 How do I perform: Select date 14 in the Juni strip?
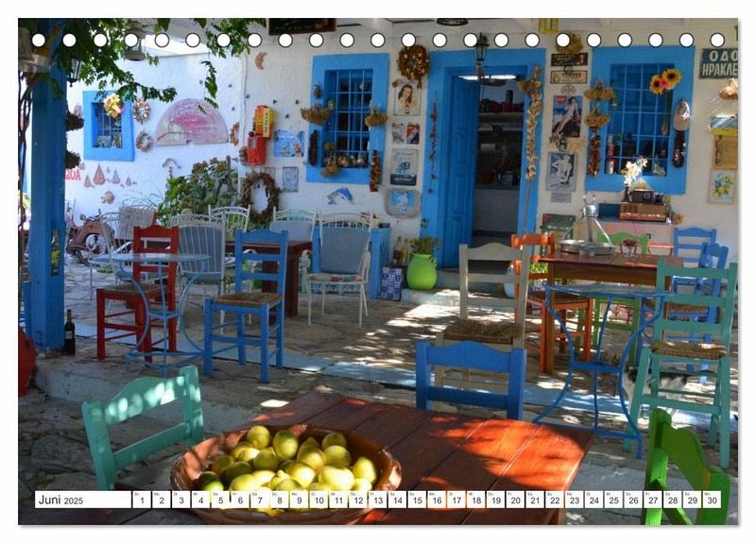coord(397,500)
